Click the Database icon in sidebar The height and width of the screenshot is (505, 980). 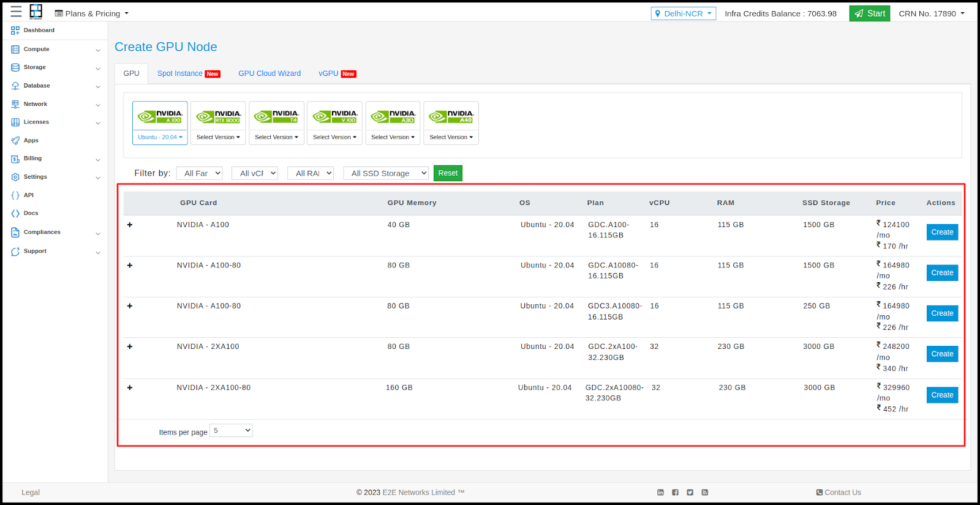15,86
